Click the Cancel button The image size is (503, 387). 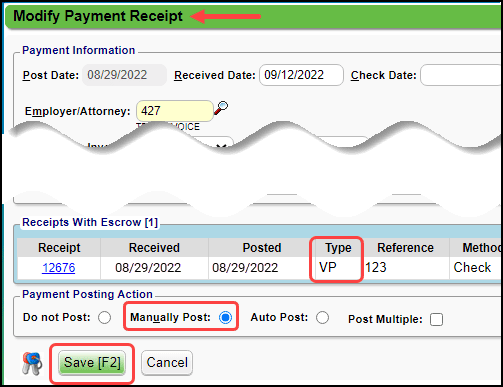pyautogui.click(x=167, y=362)
